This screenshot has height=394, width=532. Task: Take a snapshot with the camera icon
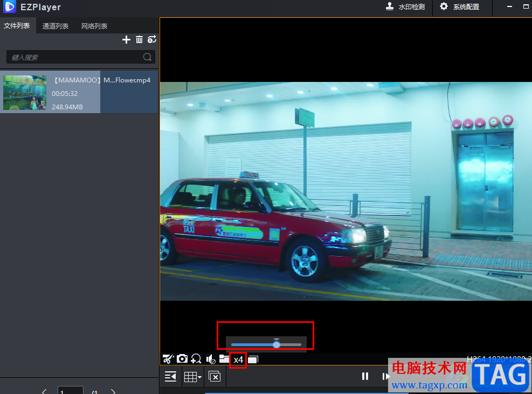182,359
